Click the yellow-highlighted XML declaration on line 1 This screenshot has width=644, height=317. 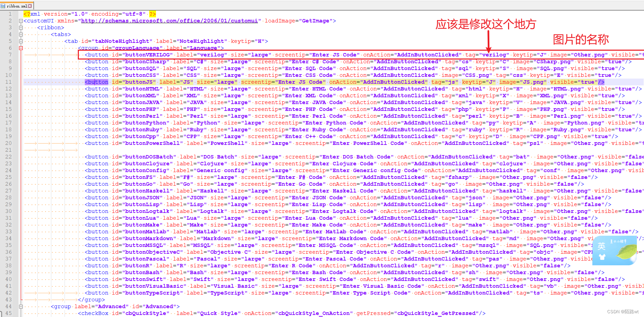click(27, 14)
